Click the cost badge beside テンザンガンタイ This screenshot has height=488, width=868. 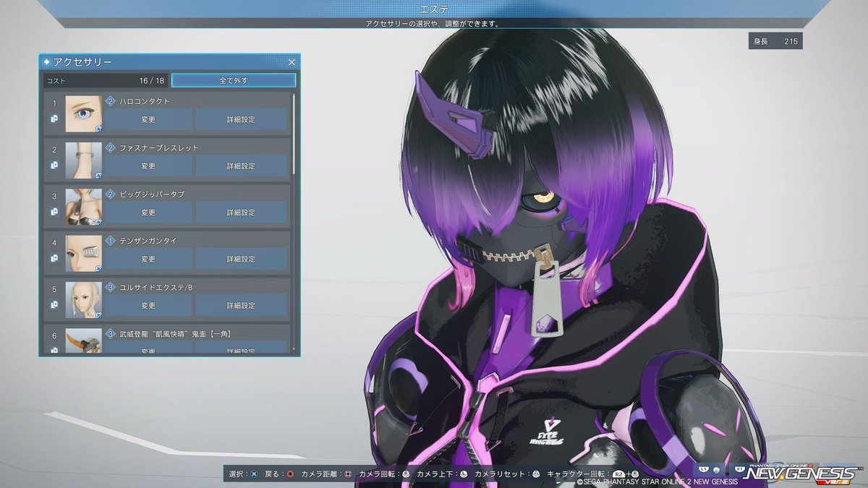tap(111, 241)
